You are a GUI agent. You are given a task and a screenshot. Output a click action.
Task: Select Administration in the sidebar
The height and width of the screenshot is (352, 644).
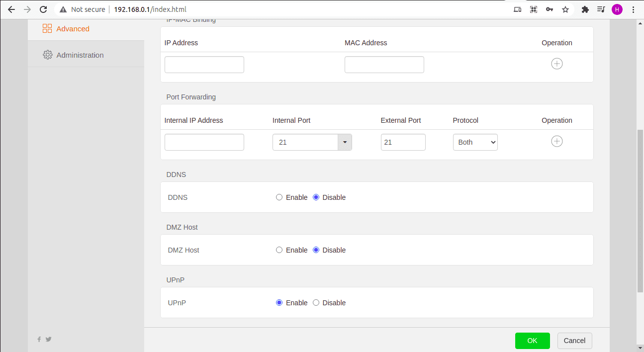[x=80, y=55]
